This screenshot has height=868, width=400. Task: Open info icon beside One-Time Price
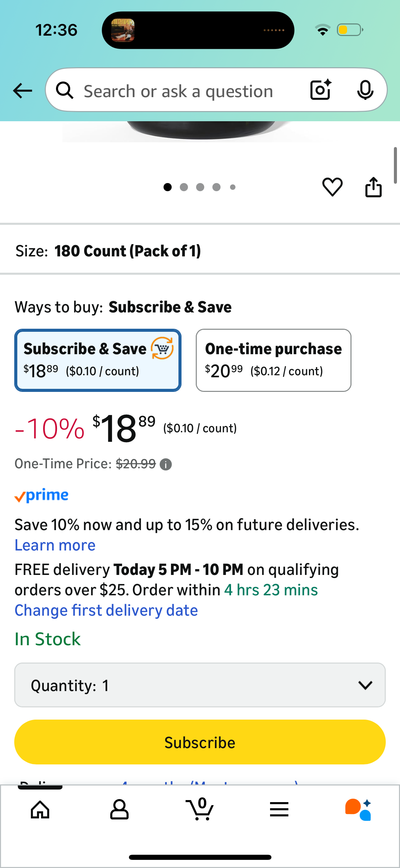[x=166, y=464]
